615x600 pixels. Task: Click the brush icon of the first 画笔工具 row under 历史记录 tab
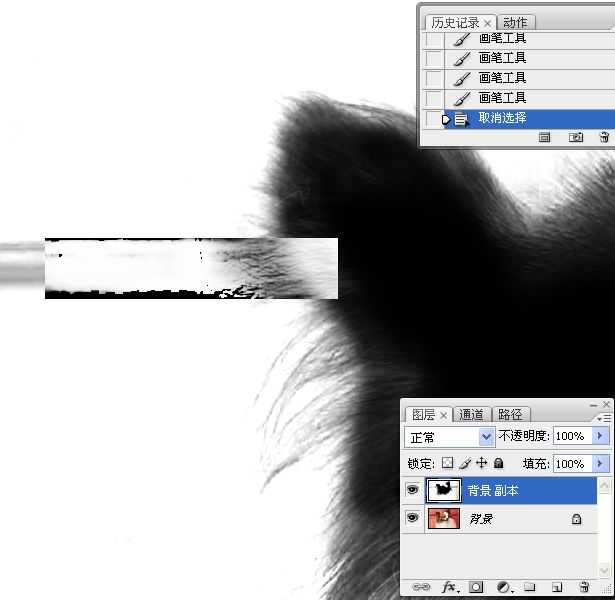coord(462,40)
